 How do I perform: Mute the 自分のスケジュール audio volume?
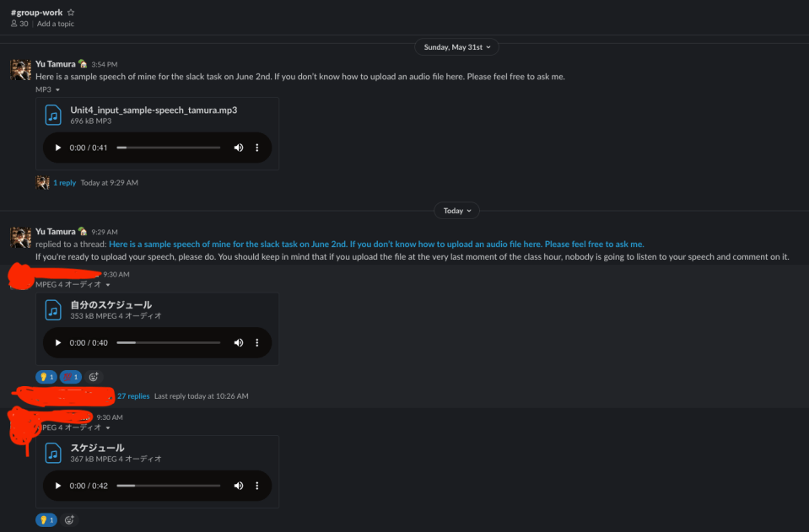click(x=238, y=343)
